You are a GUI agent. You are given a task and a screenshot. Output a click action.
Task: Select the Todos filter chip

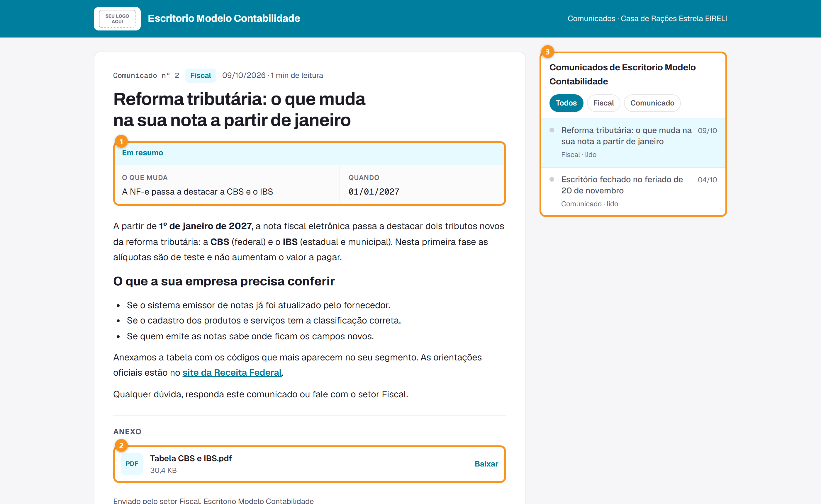[566, 103]
